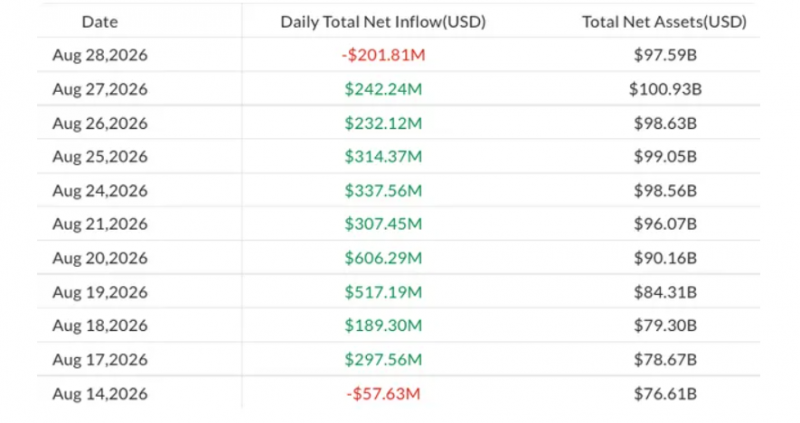Click the $79.30B net assets value

point(665,326)
